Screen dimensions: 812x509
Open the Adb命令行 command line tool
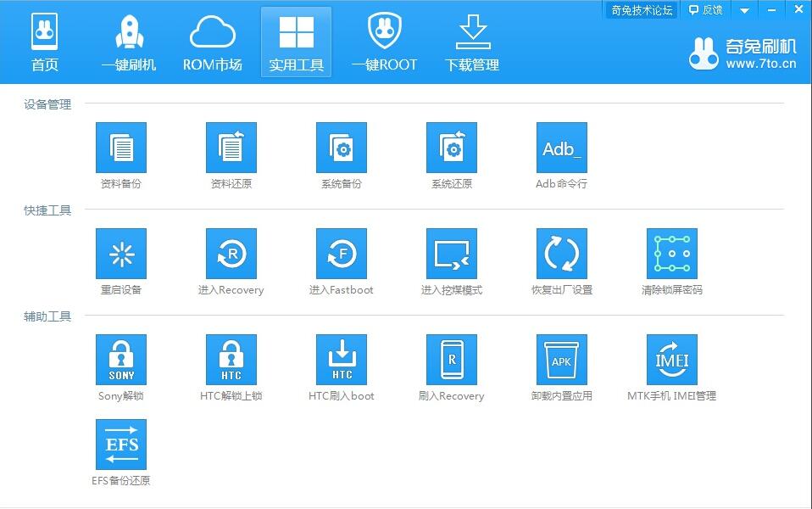click(561, 148)
